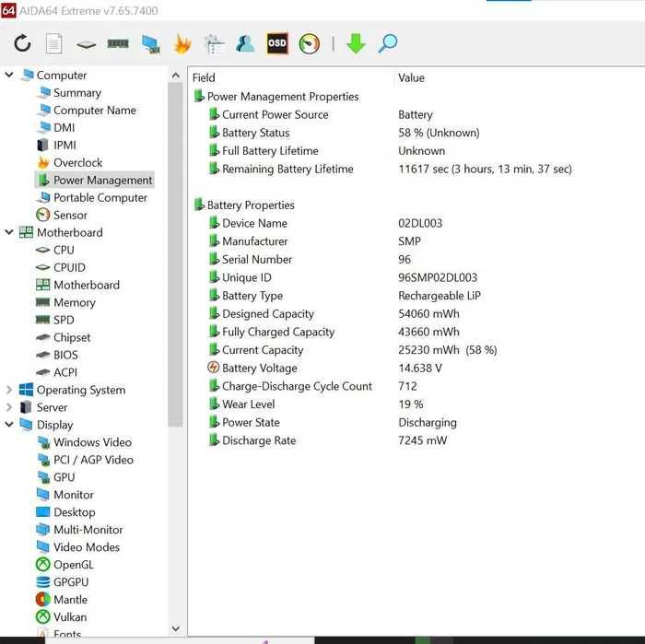This screenshot has width=645, height=644.
Task: Select the Fully Charged Capacity row
Action: tap(417, 332)
